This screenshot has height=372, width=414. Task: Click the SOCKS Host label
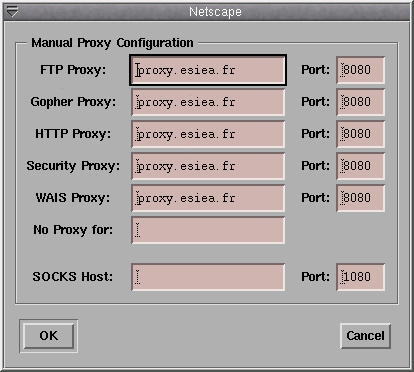[x=73, y=277]
